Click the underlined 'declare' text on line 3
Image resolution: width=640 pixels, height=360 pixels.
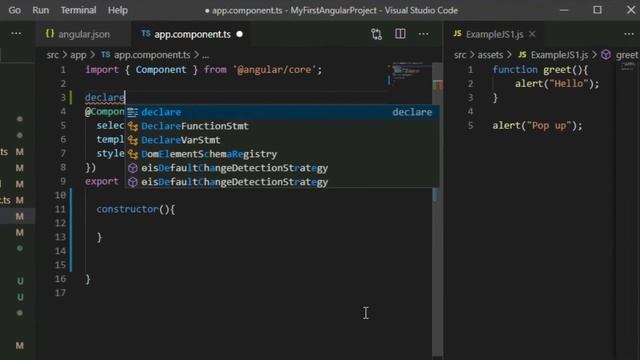tap(104, 98)
